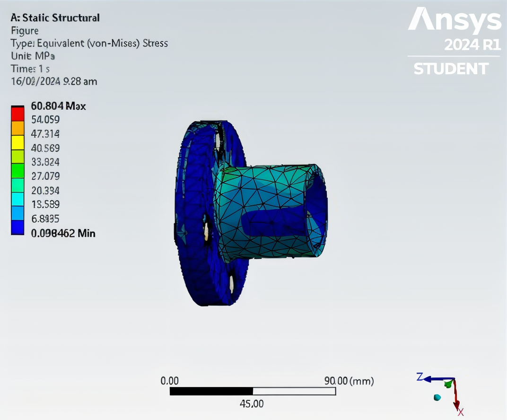Click the 0.098462 Min legend value

tap(63, 233)
